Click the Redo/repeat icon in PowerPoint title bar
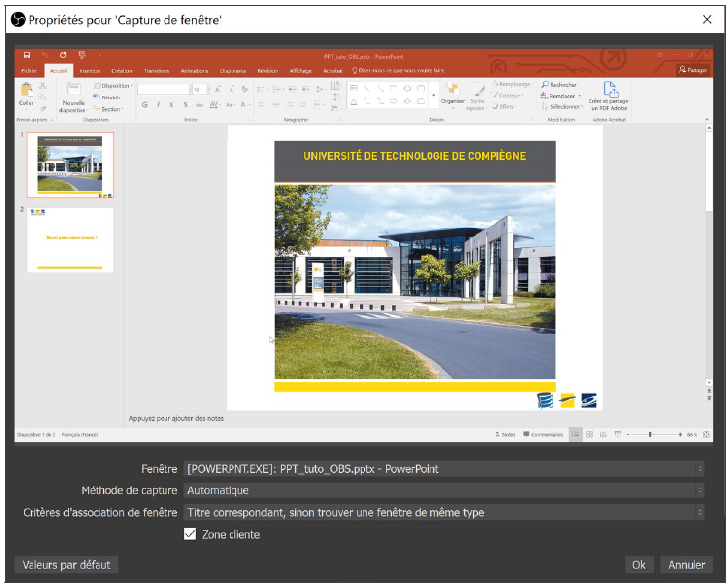 coord(63,55)
